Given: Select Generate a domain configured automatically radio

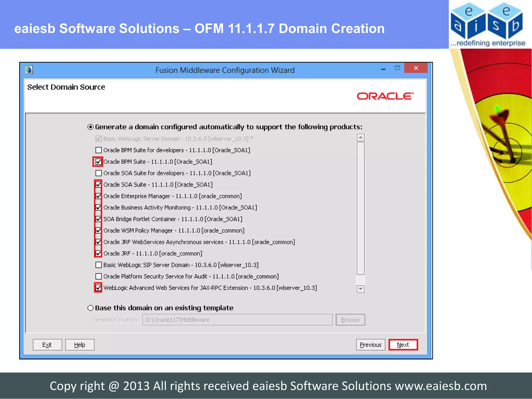Looking at the screenshot, I should [90, 127].
